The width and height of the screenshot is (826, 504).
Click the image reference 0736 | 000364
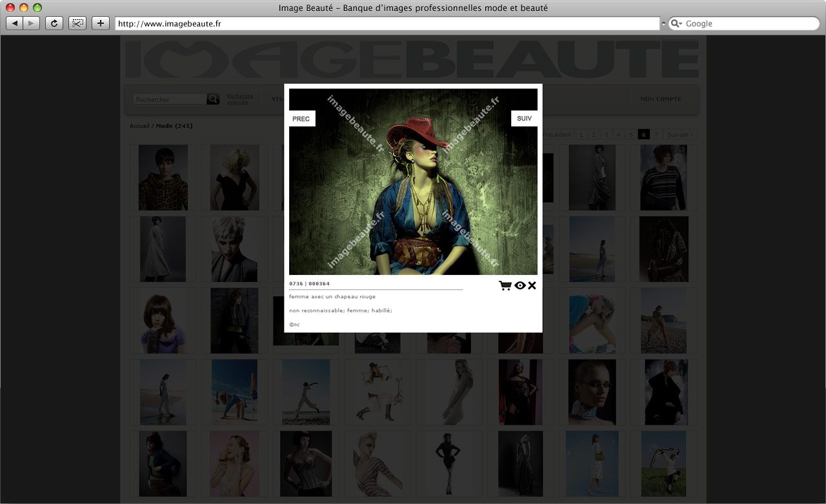point(309,284)
